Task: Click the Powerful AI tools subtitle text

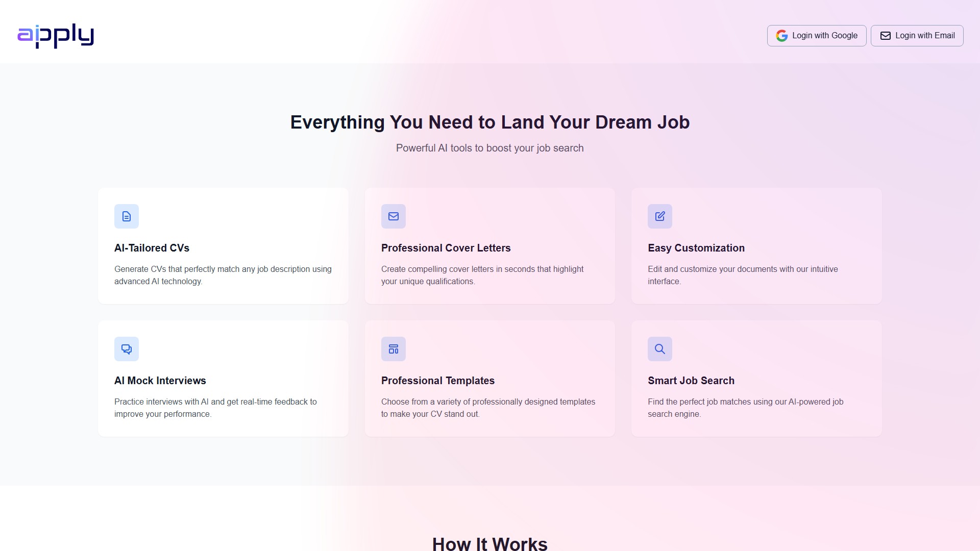Action: (490, 148)
